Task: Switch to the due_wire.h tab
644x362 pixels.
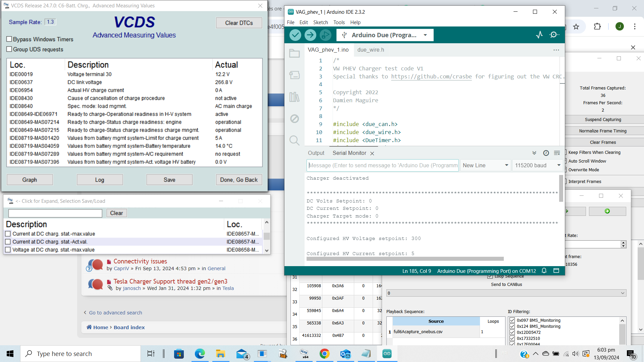Action: pyautogui.click(x=371, y=50)
